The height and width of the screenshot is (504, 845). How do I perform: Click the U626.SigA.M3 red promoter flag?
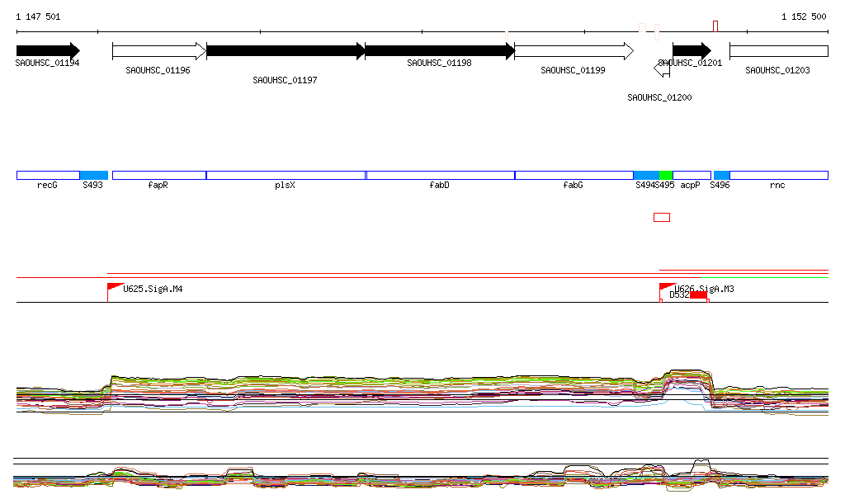coord(667,287)
